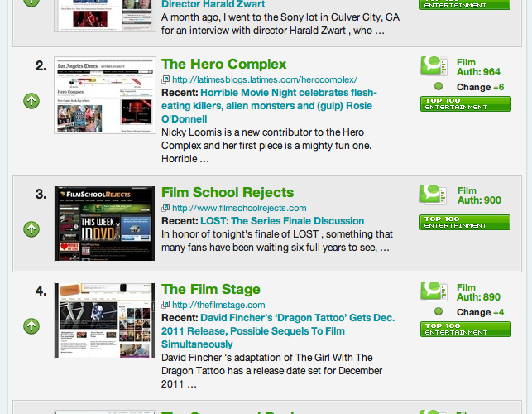Viewport: 532px width, 414px height.
Task: Click Film category icon for The Hero Complex
Action: [x=434, y=66]
